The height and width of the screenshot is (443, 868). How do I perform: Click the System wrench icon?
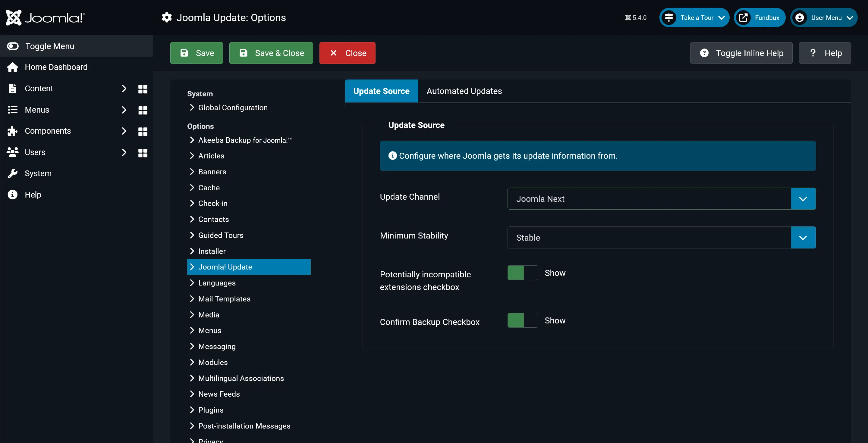coord(12,173)
